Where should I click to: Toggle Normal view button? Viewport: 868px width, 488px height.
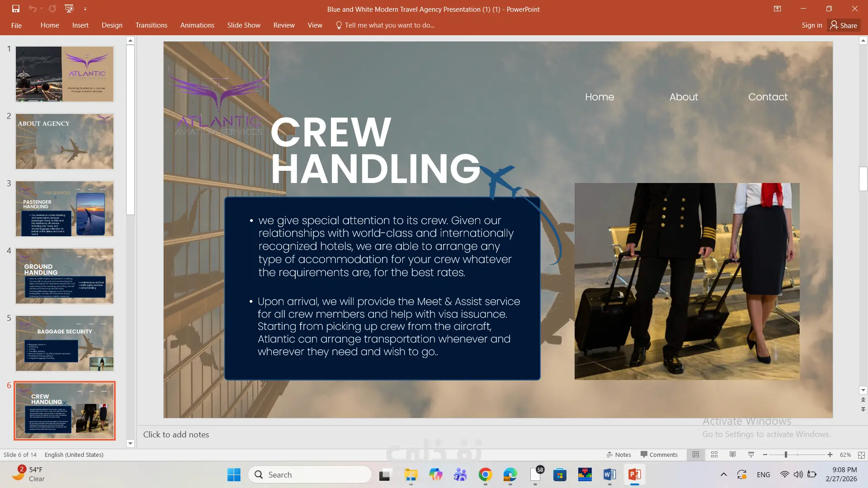coord(696,455)
